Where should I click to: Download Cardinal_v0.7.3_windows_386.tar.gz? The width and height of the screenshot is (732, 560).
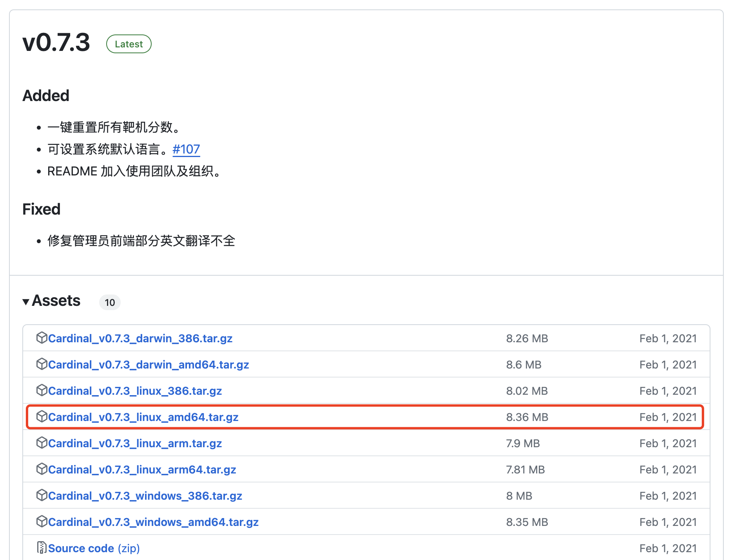[x=145, y=496]
